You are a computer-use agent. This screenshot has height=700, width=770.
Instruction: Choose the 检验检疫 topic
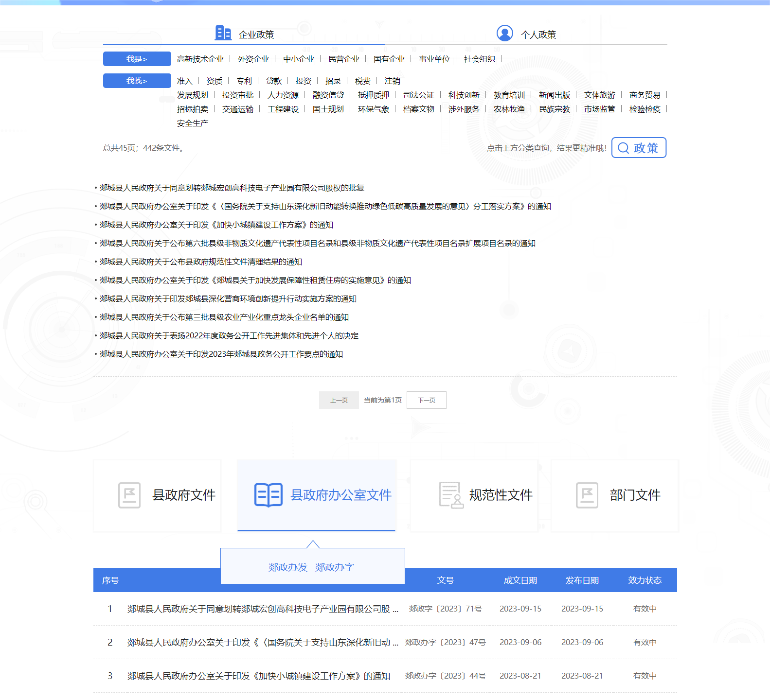(x=645, y=109)
